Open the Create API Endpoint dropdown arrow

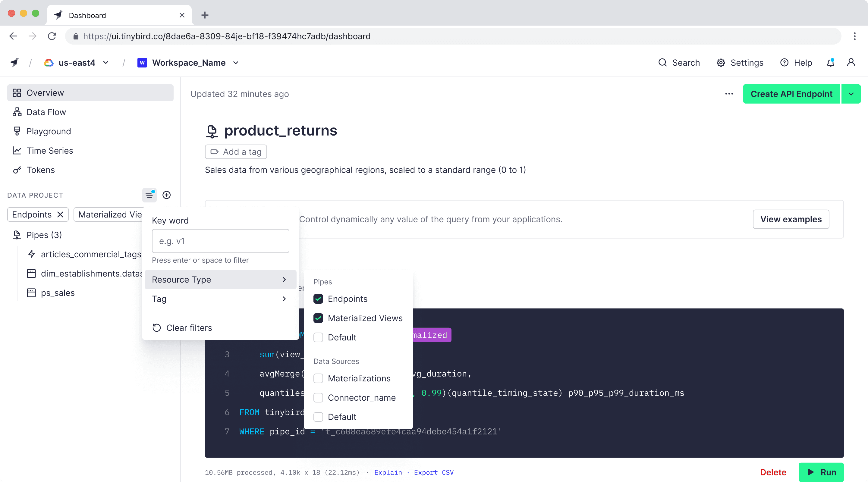(851, 94)
